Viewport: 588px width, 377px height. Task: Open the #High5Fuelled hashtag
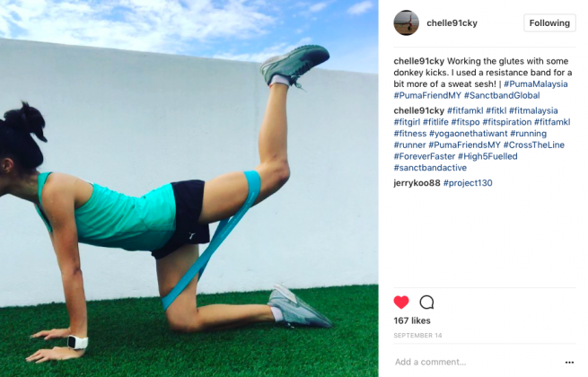[x=487, y=156]
